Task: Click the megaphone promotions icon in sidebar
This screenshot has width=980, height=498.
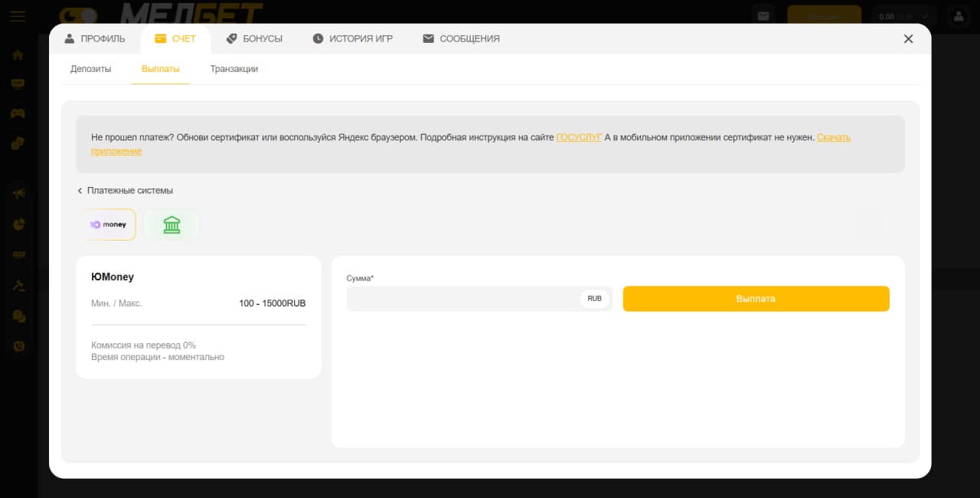Action: tap(18, 194)
